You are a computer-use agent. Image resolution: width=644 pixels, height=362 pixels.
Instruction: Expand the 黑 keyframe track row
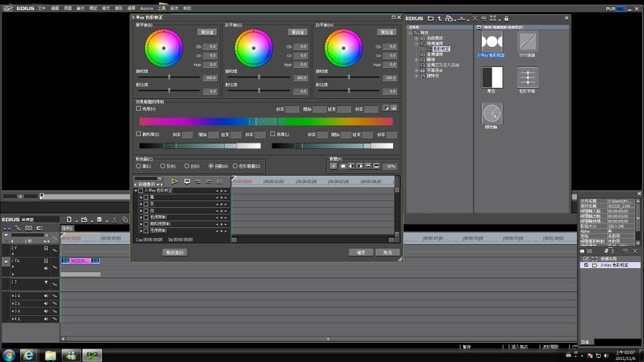point(141,197)
